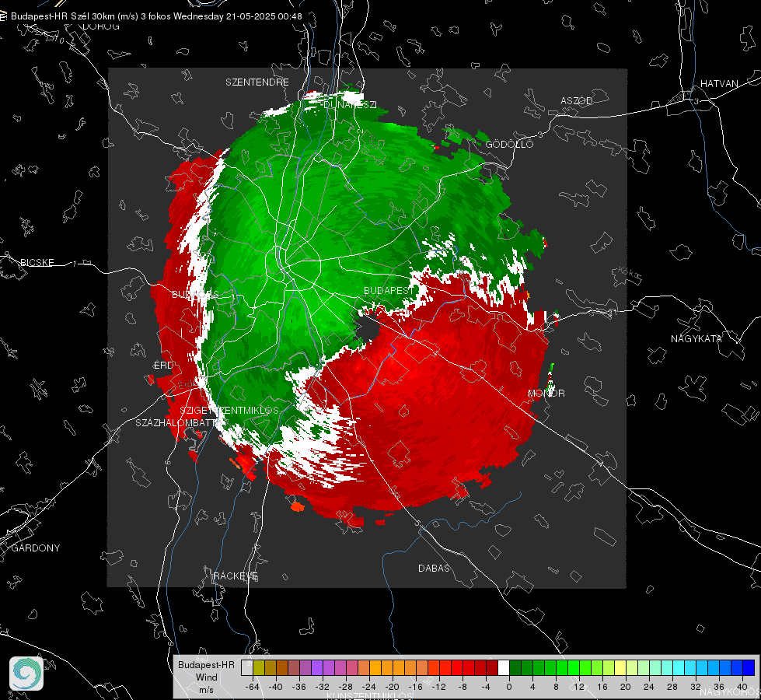This screenshot has height=700, width=761.
Task: Click the HATVAN city label
Action: click(x=719, y=83)
